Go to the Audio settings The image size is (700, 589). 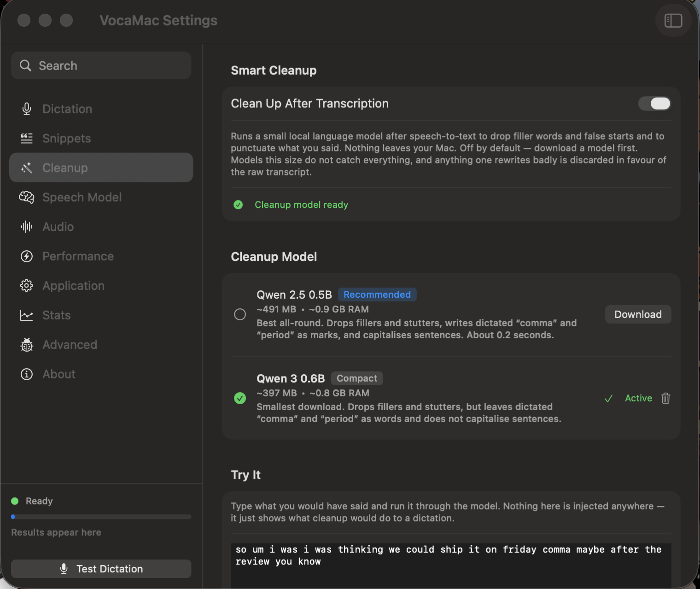pos(101,227)
